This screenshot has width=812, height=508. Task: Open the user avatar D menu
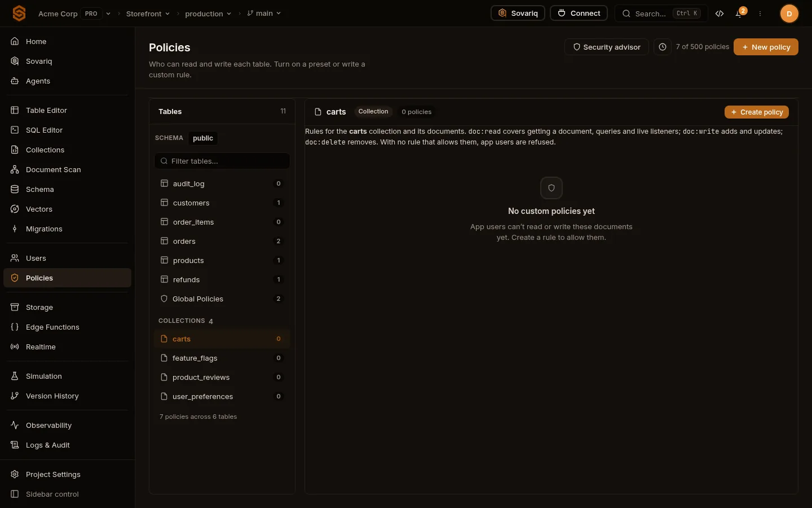click(x=789, y=14)
